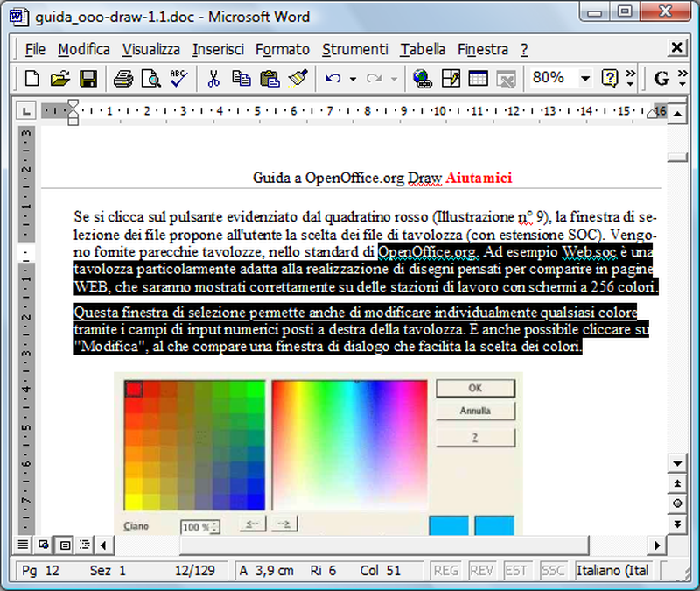The image size is (700, 591).
Task: Click the color palette grid image
Action: (x=194, y=446)
